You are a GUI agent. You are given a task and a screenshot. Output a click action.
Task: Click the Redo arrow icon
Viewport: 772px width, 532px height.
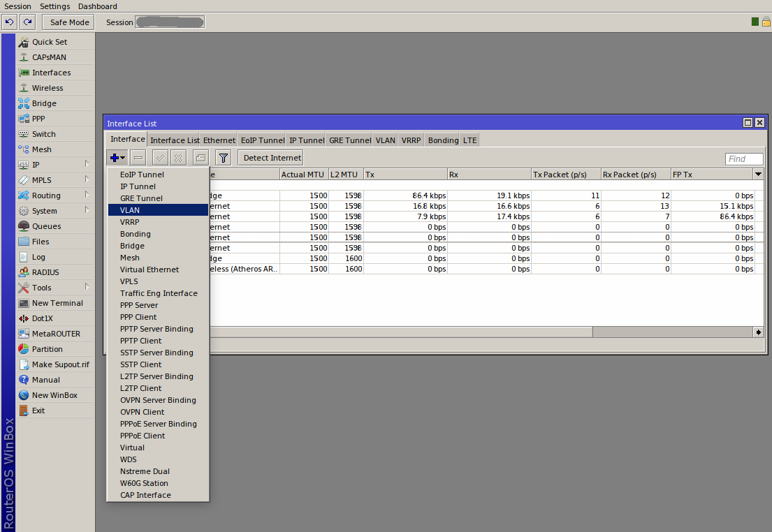click(x=27, y=22)
